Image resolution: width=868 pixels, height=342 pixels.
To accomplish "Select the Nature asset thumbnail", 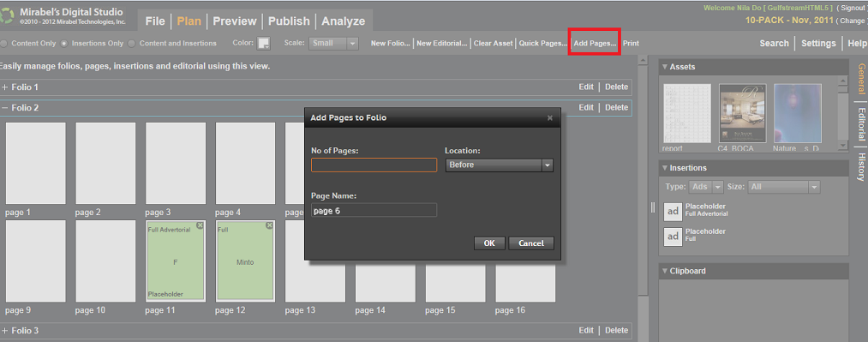I will click(797, 114).
